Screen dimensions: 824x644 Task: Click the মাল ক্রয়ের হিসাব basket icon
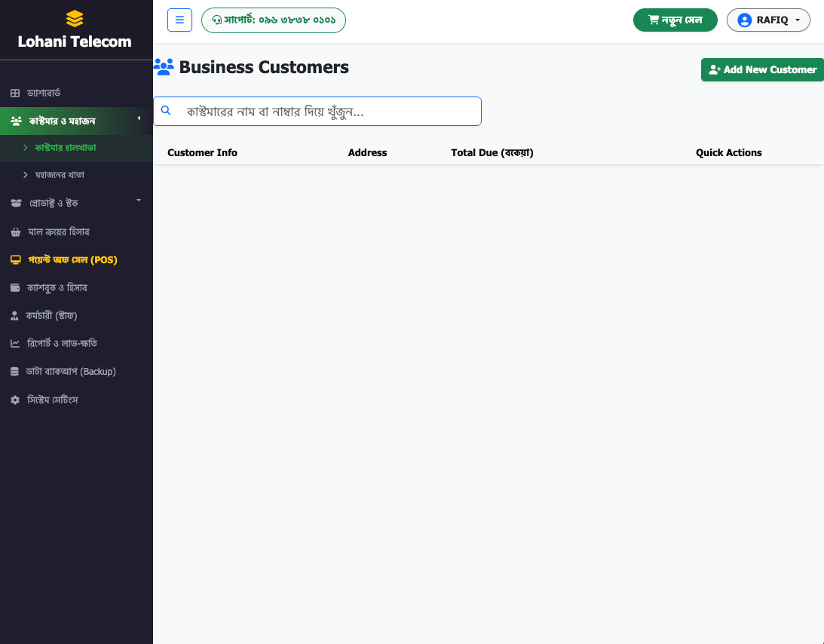tap(16, 232)
